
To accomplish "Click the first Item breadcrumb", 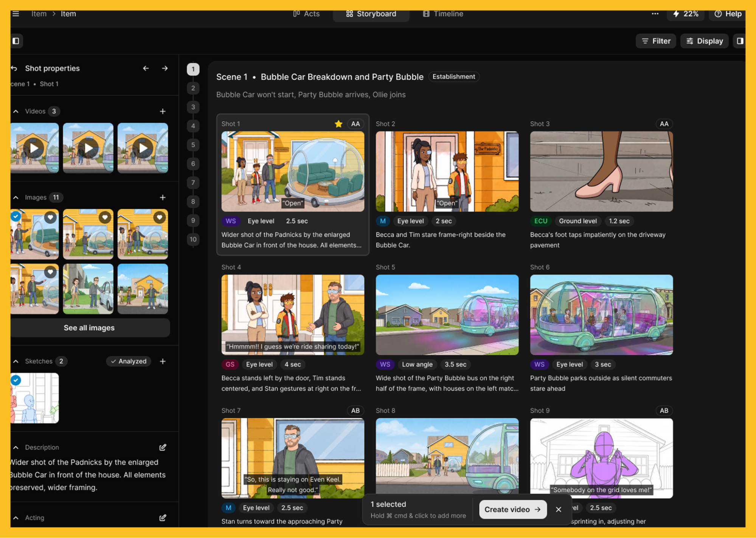I will click(39, 14).
